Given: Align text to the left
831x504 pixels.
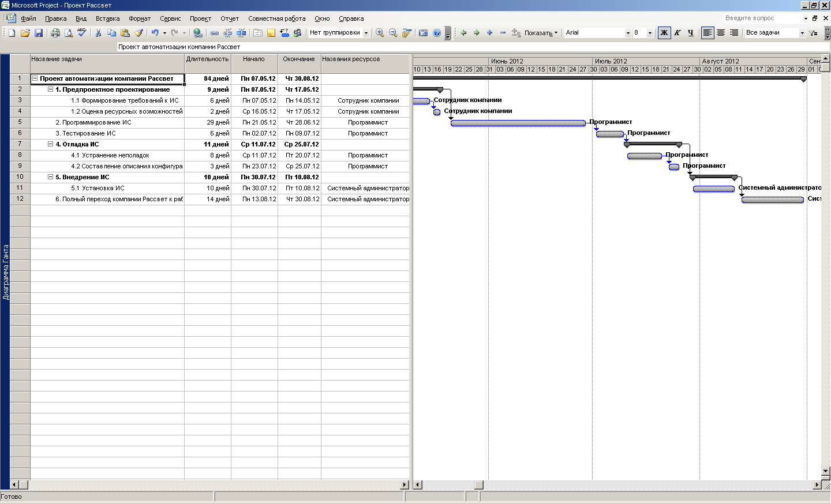Looking at the screenshot, I should pyautogui.click(x=708, y=33).
